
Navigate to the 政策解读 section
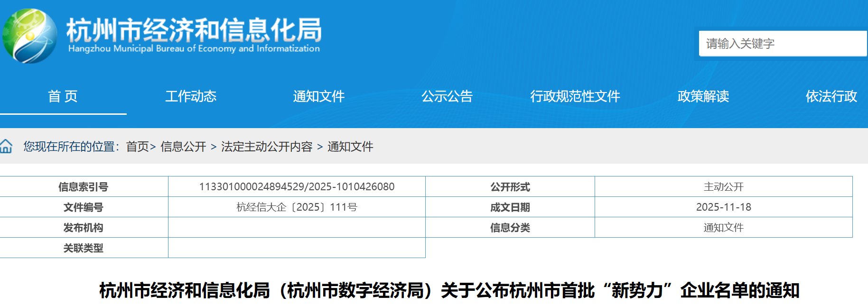click(703, 96)
